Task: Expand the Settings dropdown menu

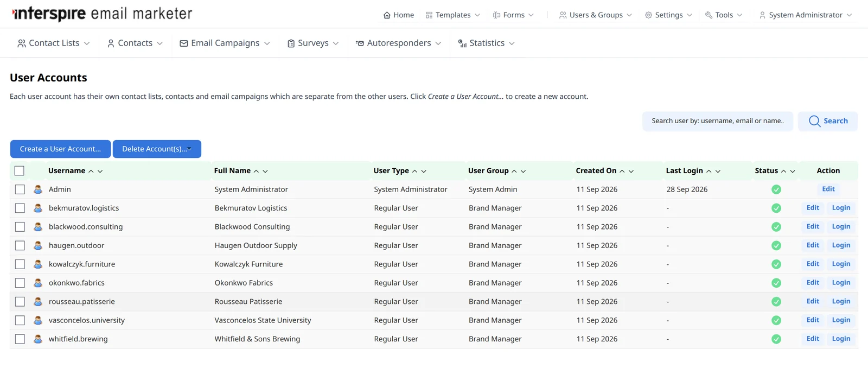Action: click(668, 15)
